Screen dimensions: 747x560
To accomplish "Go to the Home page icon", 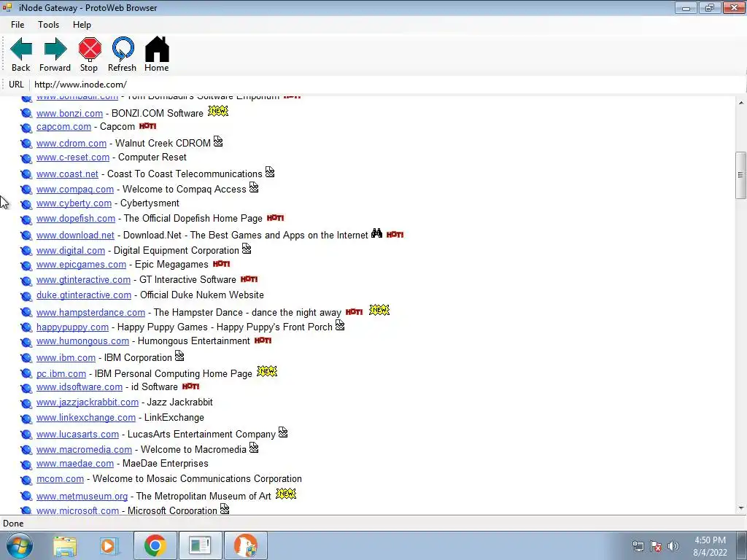I will (x=157, y=54).
